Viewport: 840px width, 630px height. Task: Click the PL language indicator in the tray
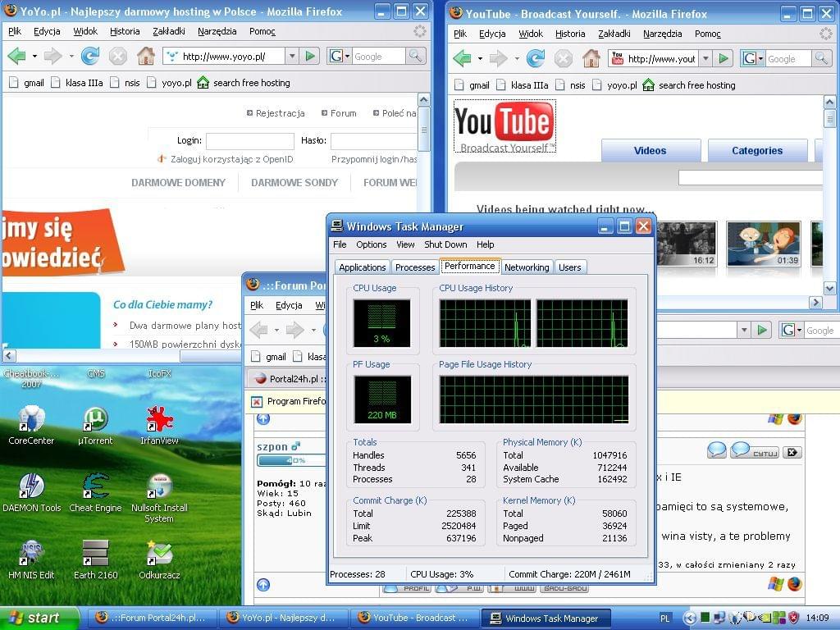(664, 619)
